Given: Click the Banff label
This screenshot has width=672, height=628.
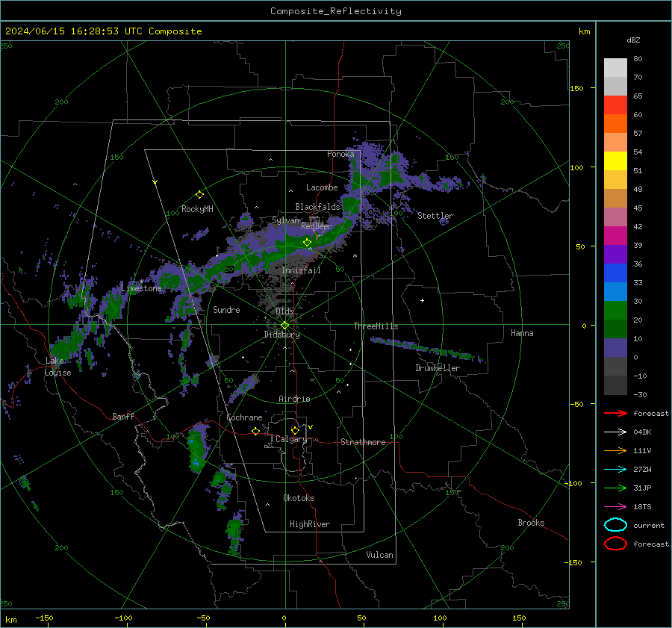Looking at the screenshot, I should (x=123, y=416).
